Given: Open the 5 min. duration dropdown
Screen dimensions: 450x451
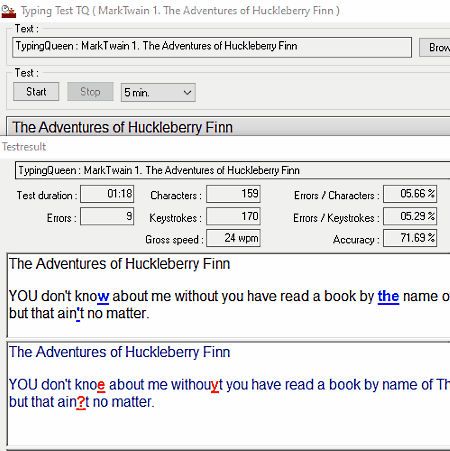Looking at the screenshot, I should [158, 92].
